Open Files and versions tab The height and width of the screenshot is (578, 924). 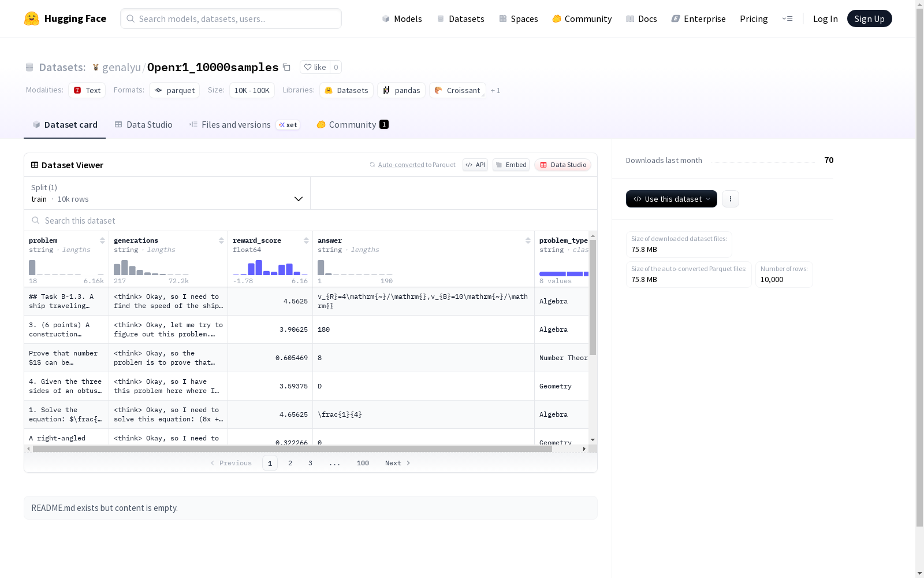point(244,125)
